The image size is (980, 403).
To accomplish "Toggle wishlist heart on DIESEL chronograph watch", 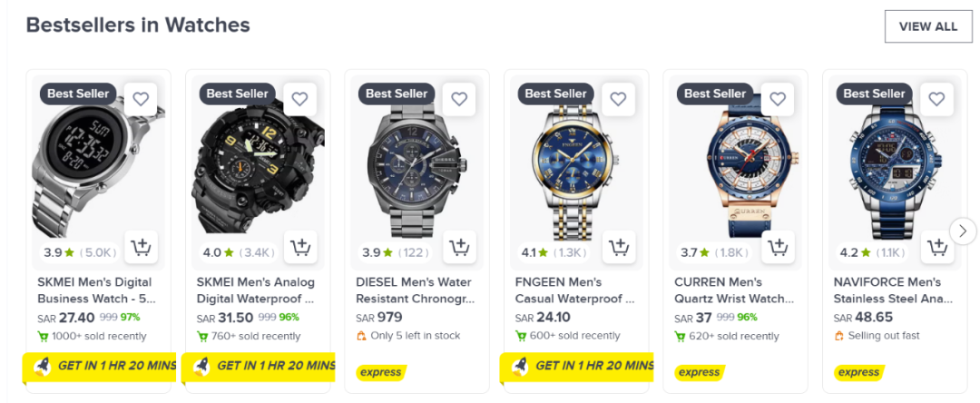I will (459, 99).
